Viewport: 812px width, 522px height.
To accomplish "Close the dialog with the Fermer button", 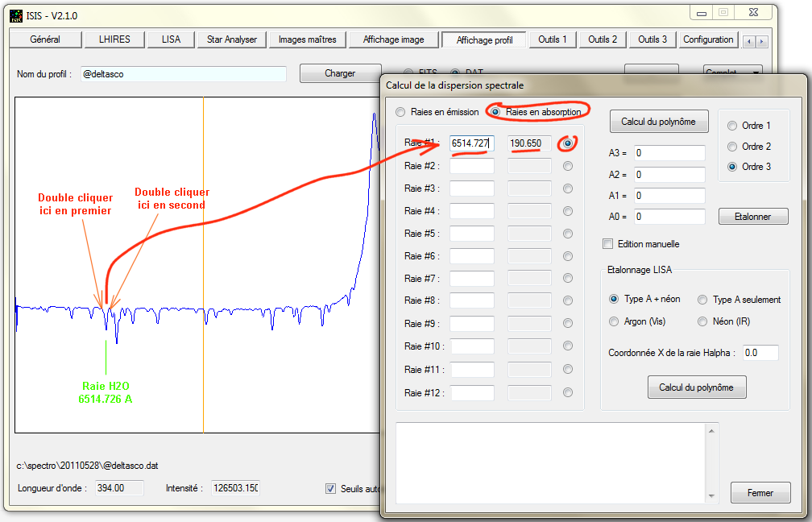I will [760, 493].
